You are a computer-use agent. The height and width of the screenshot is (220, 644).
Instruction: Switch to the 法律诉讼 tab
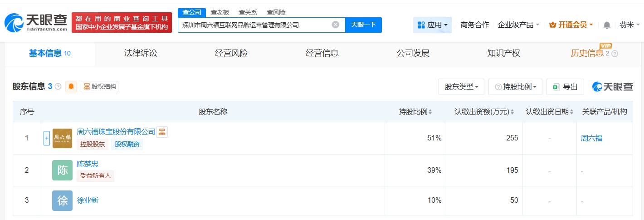(x=141, y=53)
